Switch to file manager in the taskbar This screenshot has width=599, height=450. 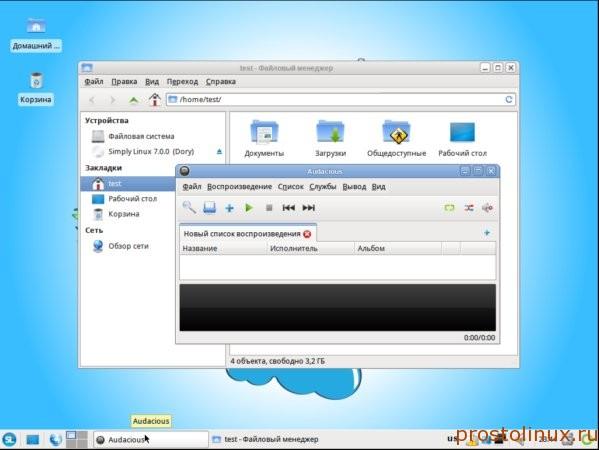click(266, 439)
